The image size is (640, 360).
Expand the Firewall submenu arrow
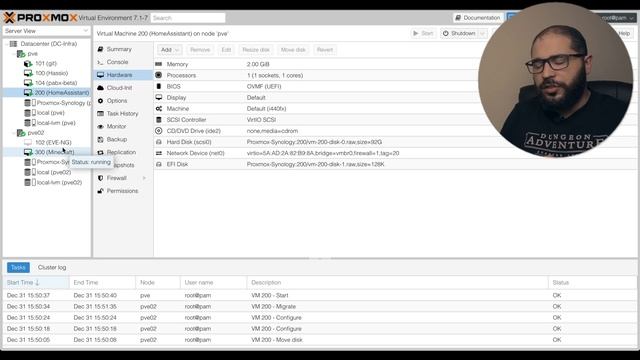(144, 178)
